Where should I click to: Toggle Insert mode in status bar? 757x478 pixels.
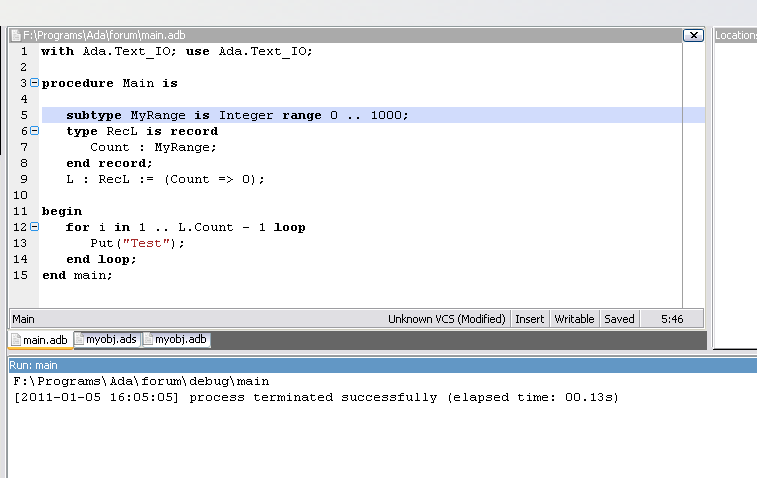[529, 319]
